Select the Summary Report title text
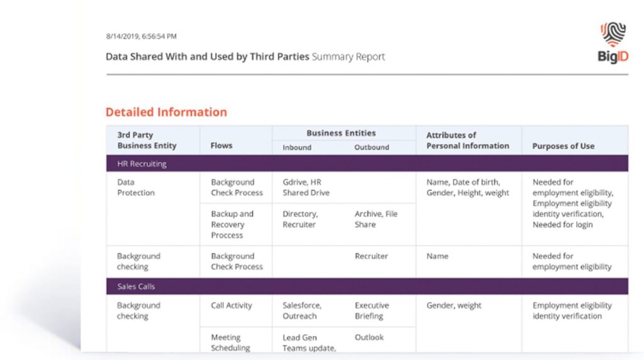 [348, 57]
